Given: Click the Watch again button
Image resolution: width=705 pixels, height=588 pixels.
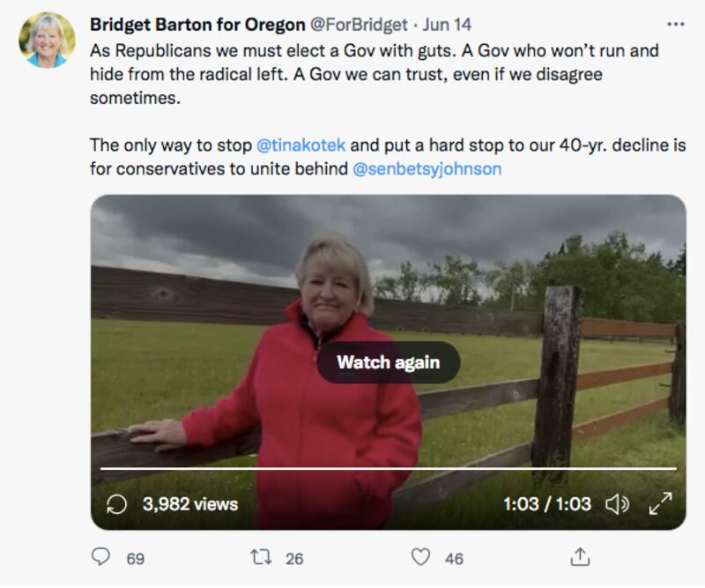Looking at the screenshot, I should click(x=389, y=362).
